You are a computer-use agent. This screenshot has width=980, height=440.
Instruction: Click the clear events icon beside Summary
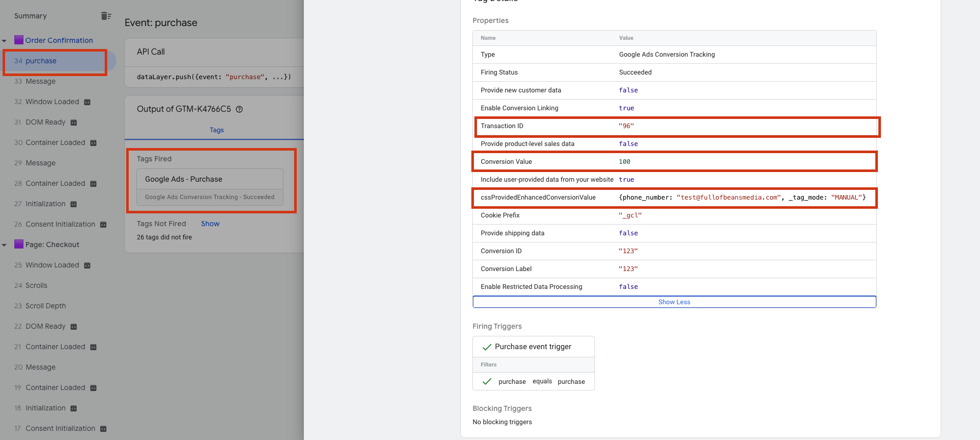(106, 16)
